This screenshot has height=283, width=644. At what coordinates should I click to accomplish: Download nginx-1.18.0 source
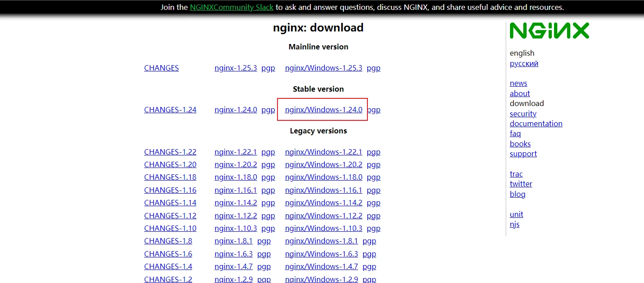236,177
